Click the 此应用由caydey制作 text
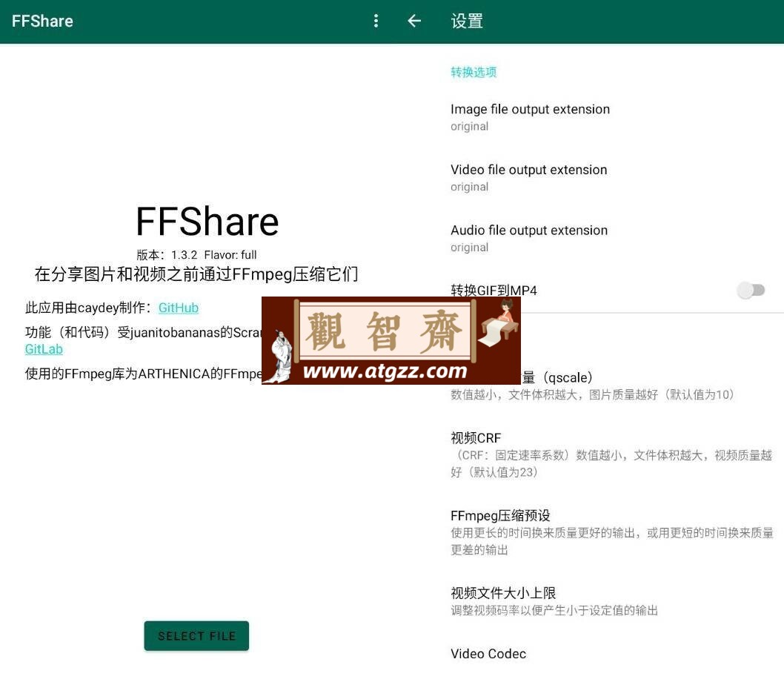 point(88,308)
